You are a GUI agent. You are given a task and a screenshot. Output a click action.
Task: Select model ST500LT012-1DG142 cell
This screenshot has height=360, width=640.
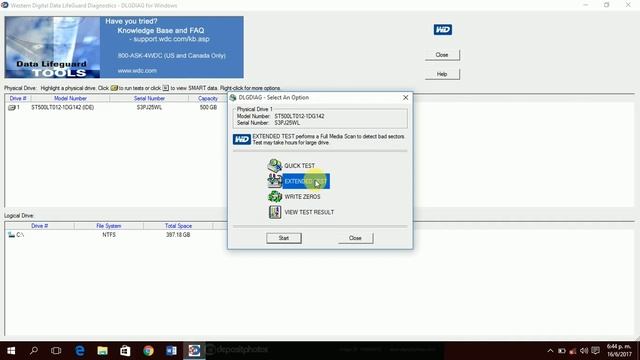pyautogui.click(x=62, y=107)
